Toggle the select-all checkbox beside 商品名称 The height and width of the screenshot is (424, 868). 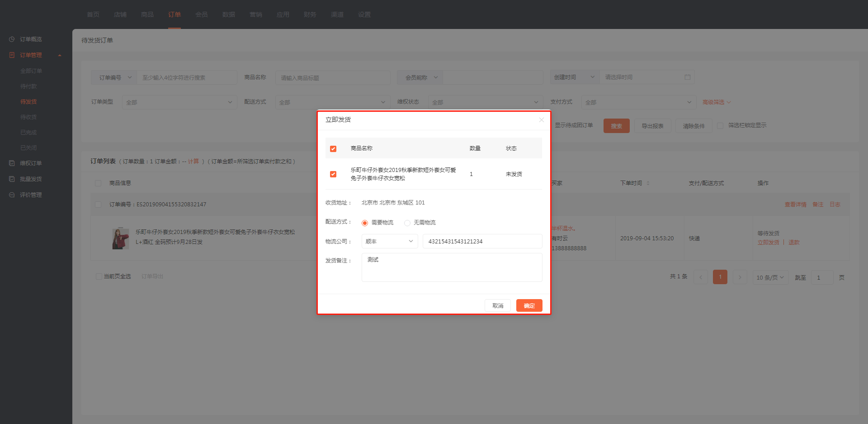(x=333, y=149)
